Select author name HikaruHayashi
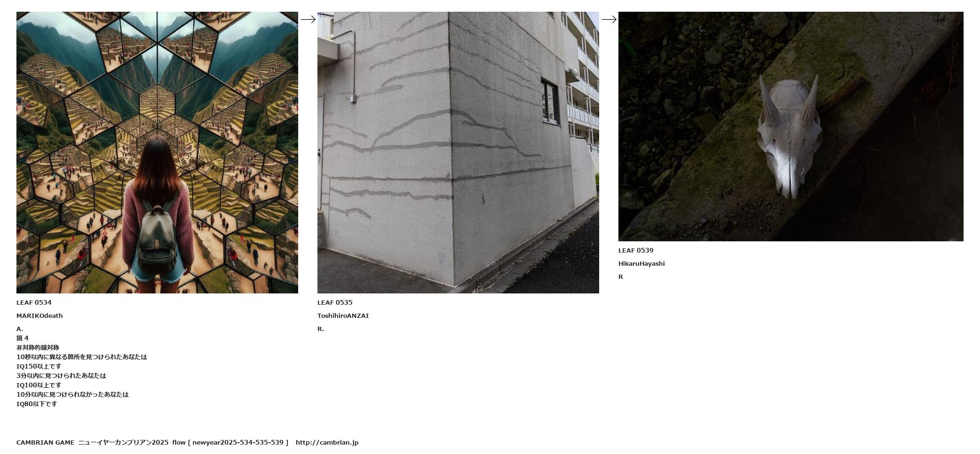Image resolution: width=980 pixels, height=454 pixels. [x=641, y=263]
